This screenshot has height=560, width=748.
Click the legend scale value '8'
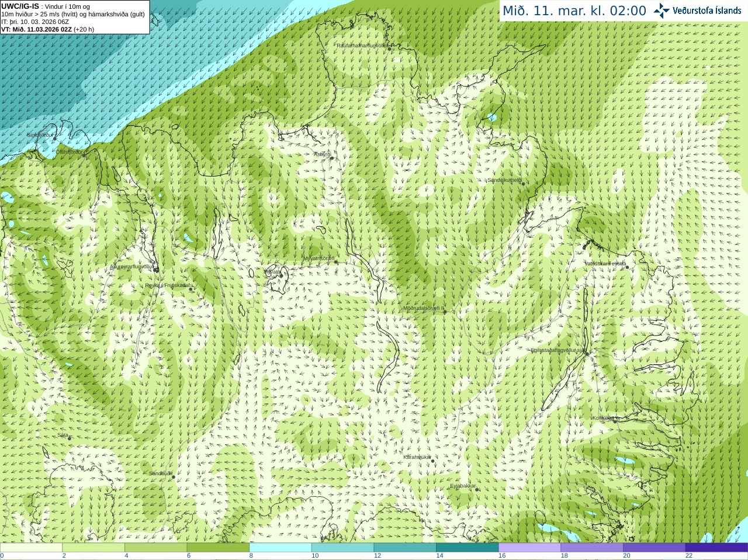click(x=251, y=556)
